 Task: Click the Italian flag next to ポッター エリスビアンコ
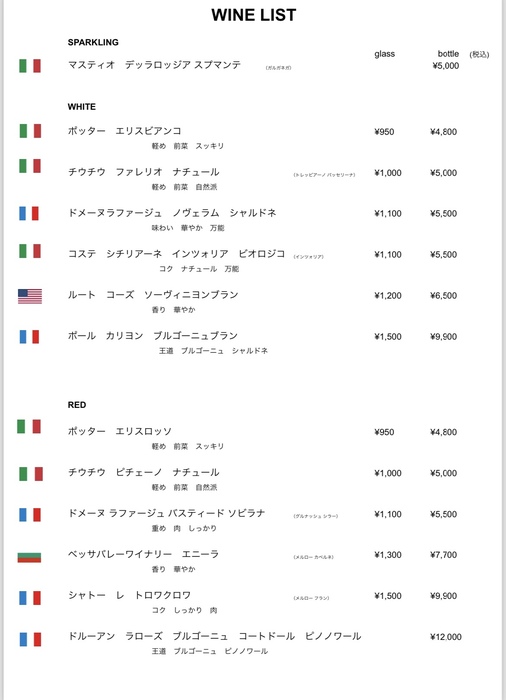30,131
